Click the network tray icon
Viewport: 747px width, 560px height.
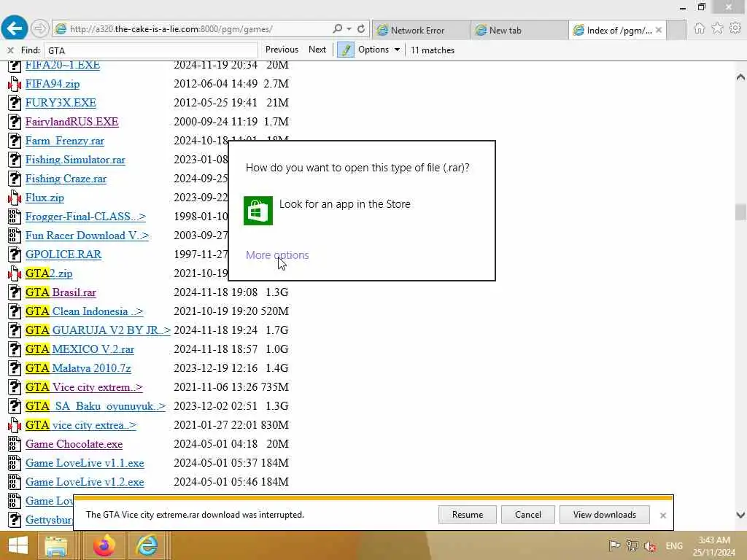click(632, 545)
